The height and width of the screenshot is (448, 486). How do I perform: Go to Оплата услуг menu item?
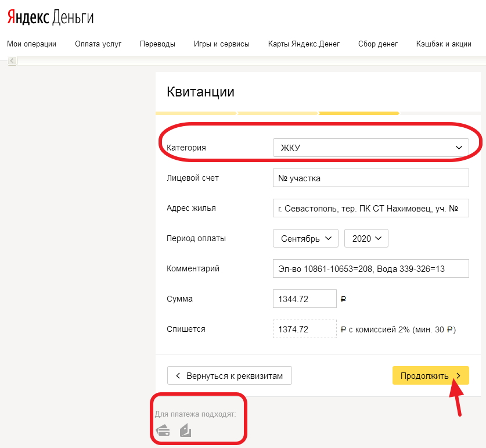point(98,44)
